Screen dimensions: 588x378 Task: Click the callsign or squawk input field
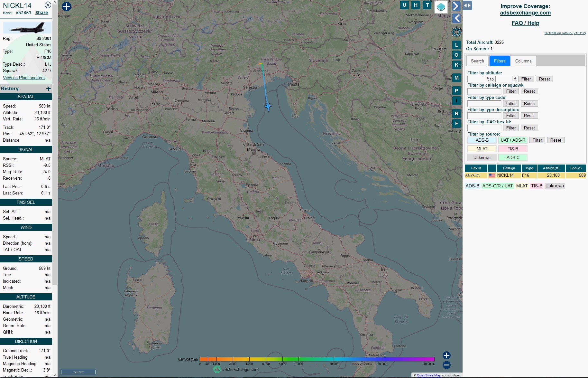pyautogui.click(x=484, y=91)
